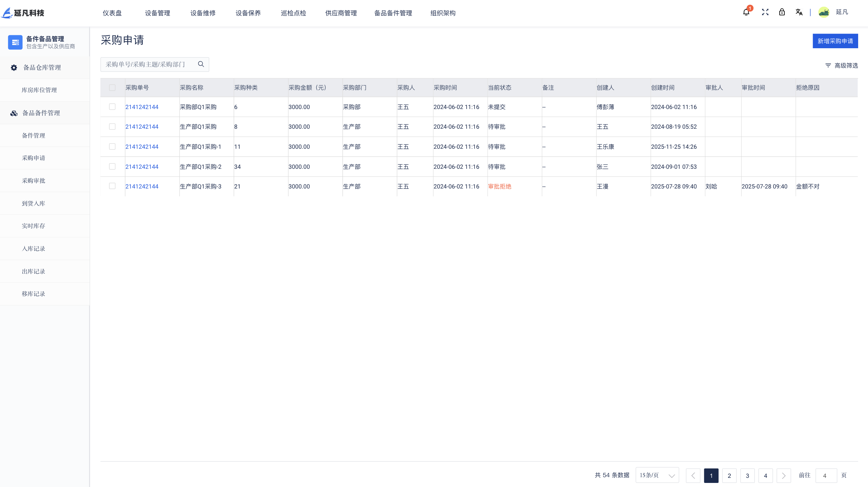Viewport: 868px width, 487px height.
Task: Open the 设备维修 top menu
Action: [203, 13]
